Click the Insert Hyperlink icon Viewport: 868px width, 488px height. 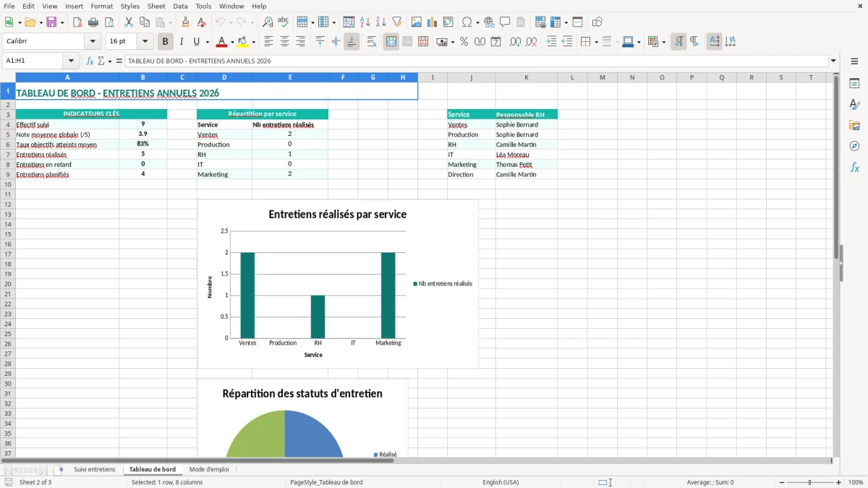point(489,22)
